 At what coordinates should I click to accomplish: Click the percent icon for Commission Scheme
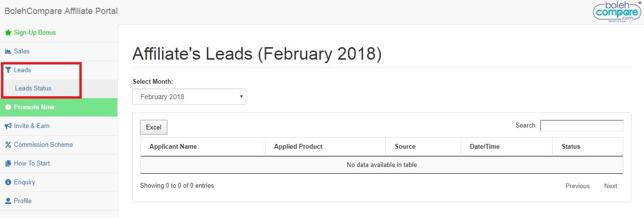(8, 145)
